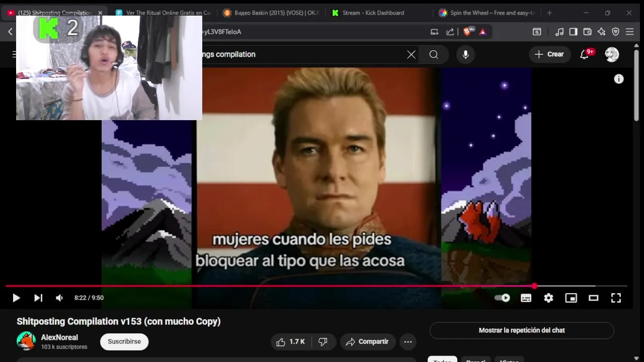This screenshot has height=362, width=644.
Task: Like the video (1.7 K)
Action: click(x=291, y=342)
